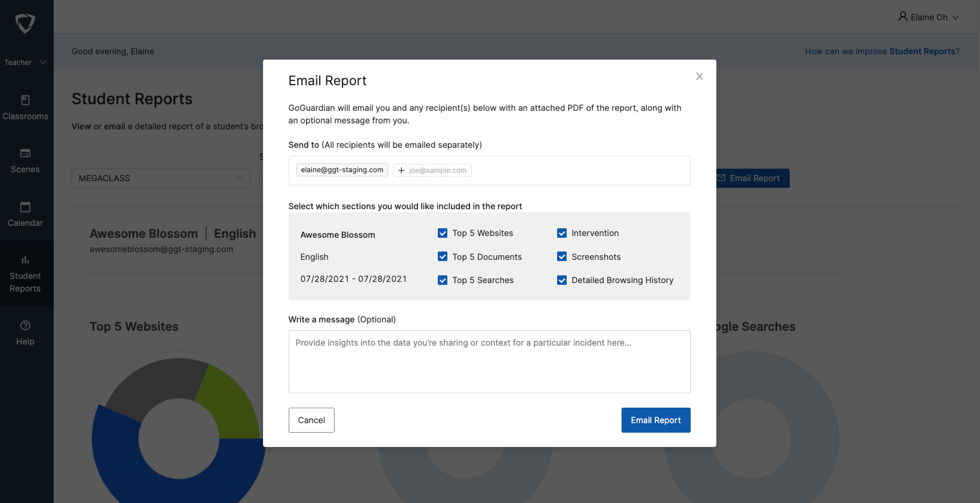Viewport: 980px width, 503px height.
Task: Select the Help menu label
Action: [25, 341]
